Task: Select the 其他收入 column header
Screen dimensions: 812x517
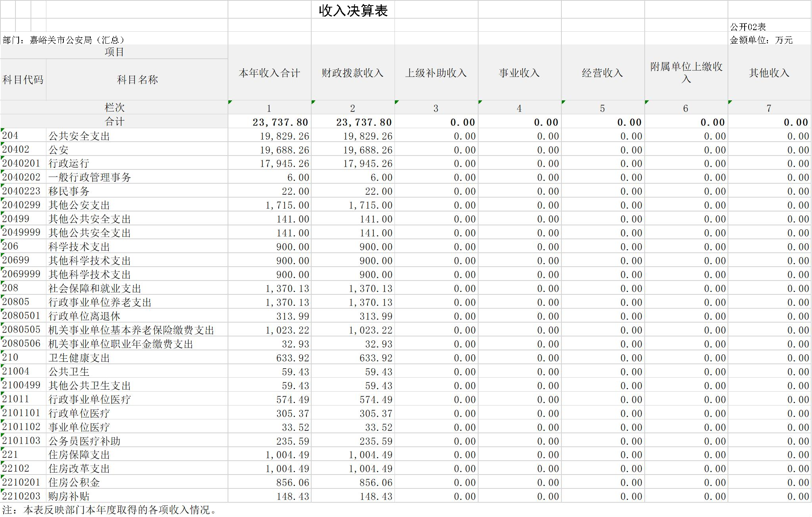Action: click(769, 73)
